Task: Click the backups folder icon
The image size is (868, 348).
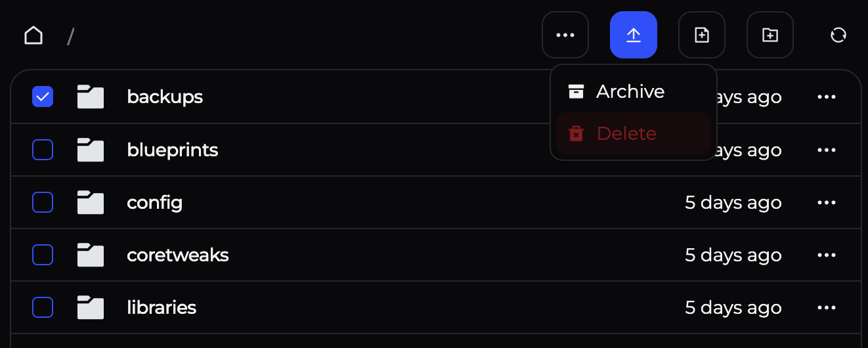Action: click(x=91, y=97)
